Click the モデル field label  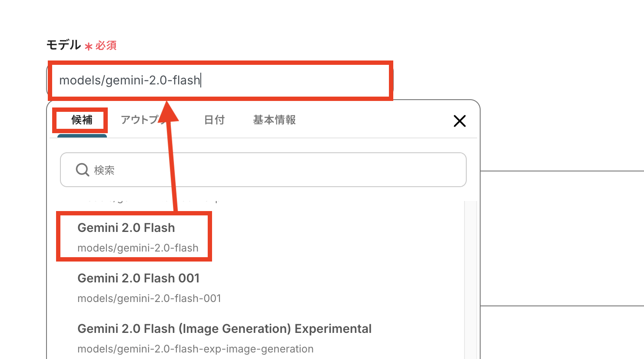click(63, 45)
